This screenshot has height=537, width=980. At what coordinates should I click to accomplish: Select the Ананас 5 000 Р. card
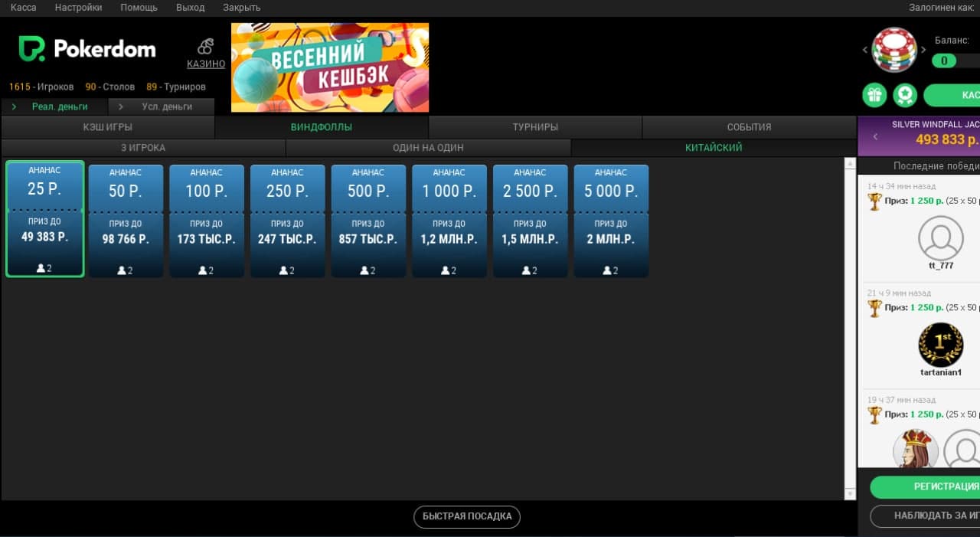(x=611, y=221)
